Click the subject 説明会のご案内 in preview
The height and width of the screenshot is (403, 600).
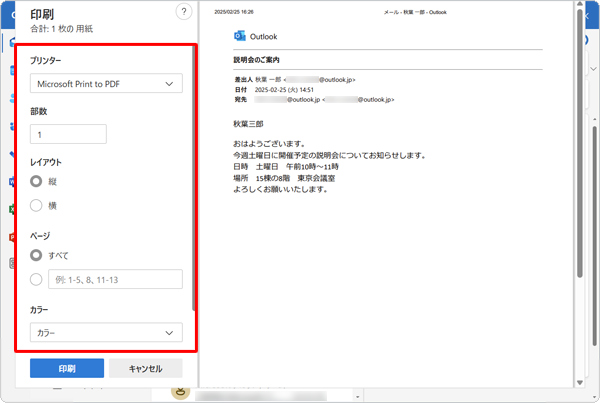[x=256, y=60]
